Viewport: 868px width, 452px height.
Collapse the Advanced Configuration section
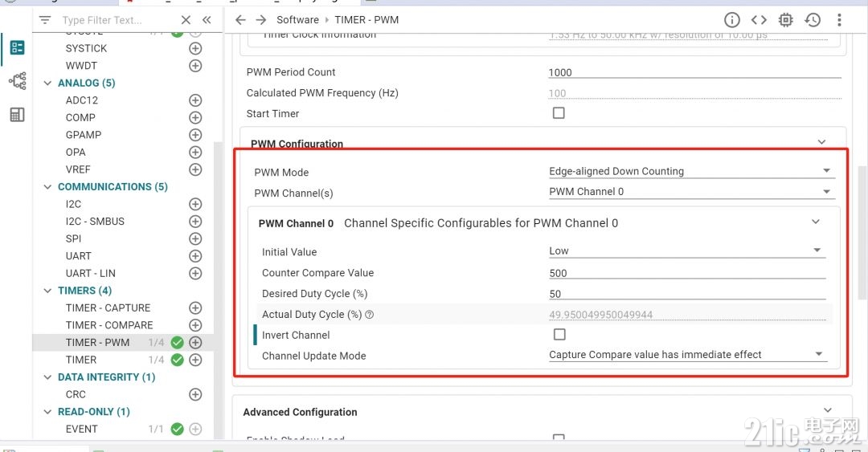point(828,410)
